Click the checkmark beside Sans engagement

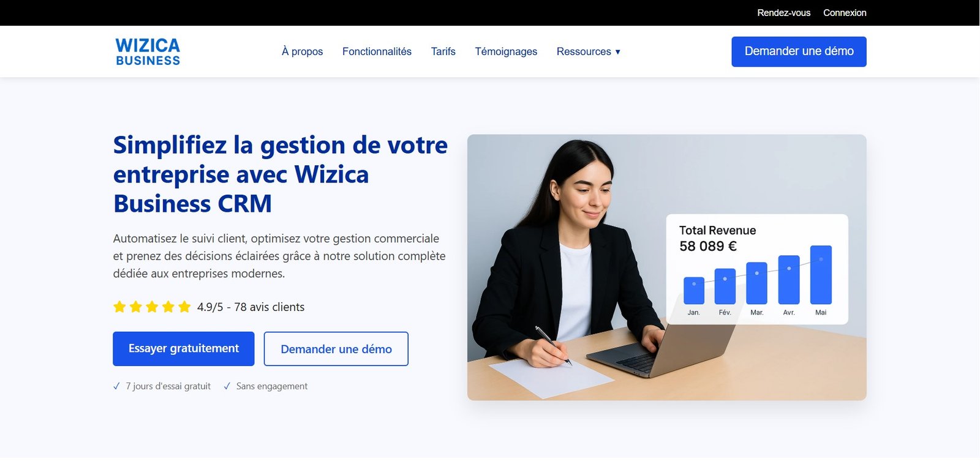coord(227,386)
